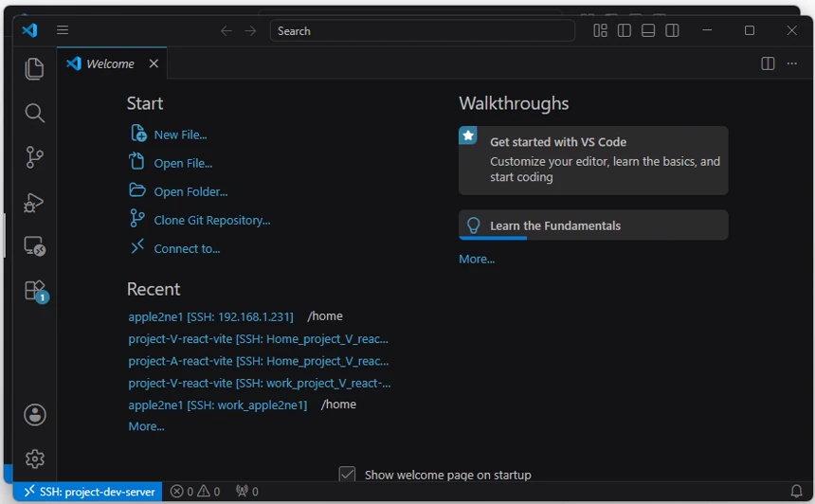Open the Run and Debug view

tap(34, 202)
